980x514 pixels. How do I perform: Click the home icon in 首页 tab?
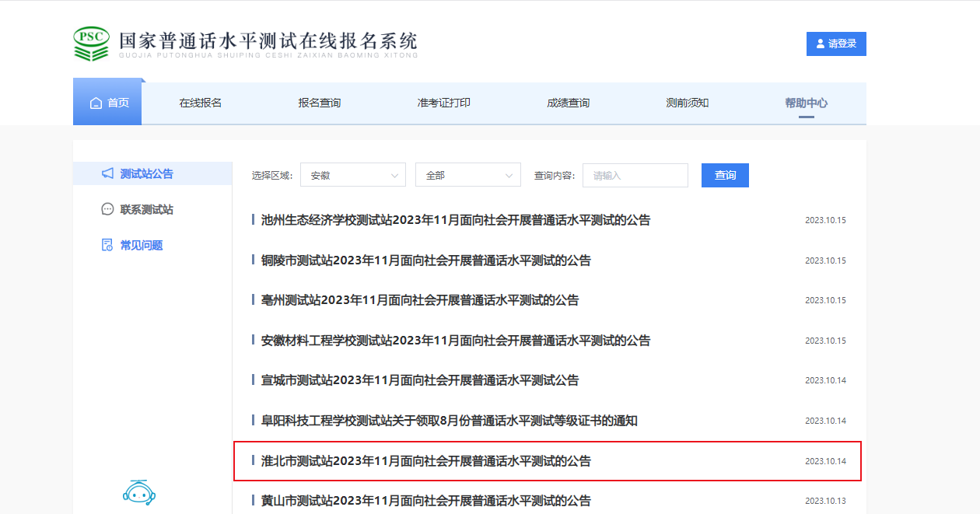[96, 103]
